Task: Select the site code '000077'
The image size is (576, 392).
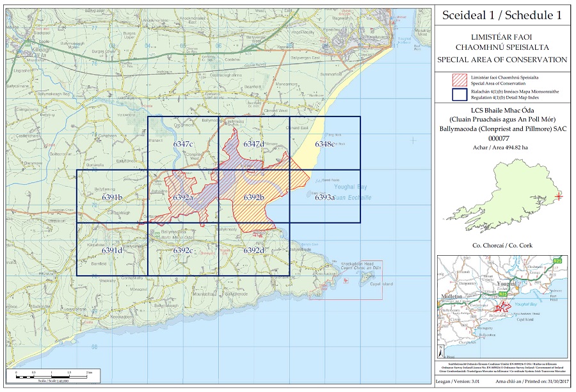Action: click(499, 138)
